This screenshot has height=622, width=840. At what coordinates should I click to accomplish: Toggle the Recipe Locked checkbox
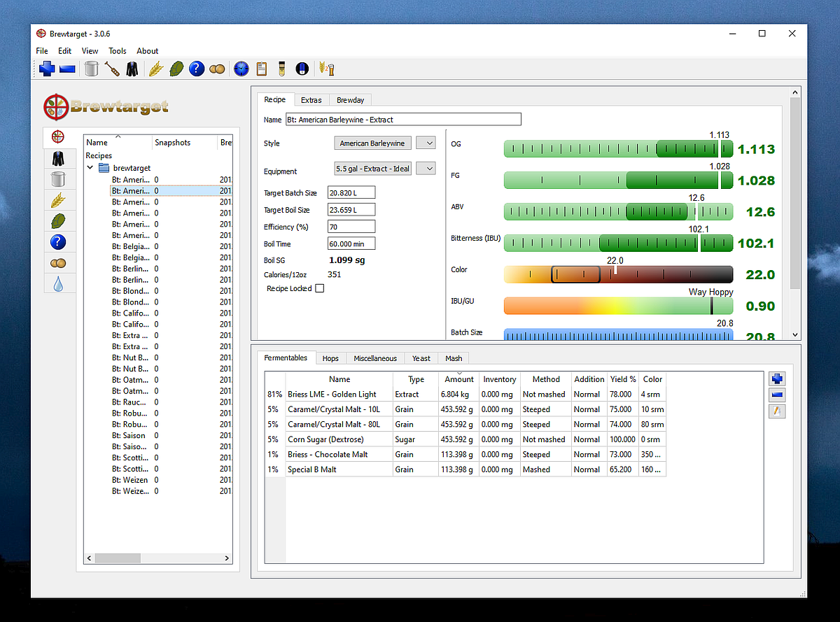tap(320, 288)
